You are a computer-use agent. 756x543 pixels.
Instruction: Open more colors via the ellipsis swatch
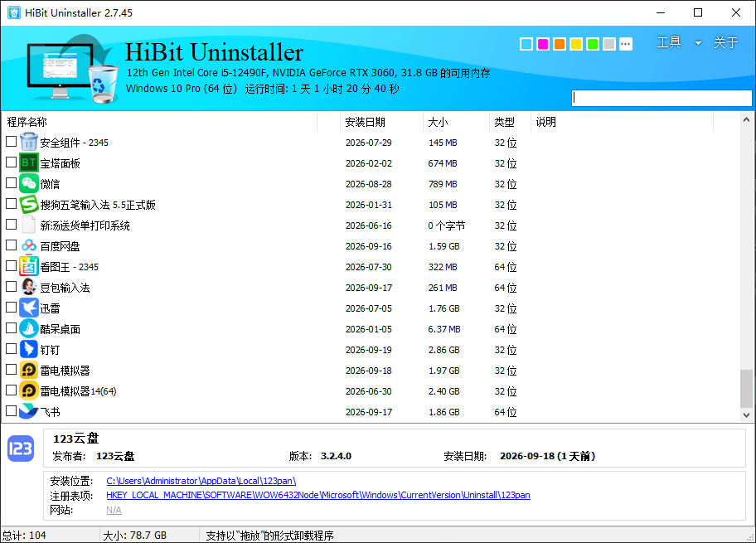(x=626, y=45)
